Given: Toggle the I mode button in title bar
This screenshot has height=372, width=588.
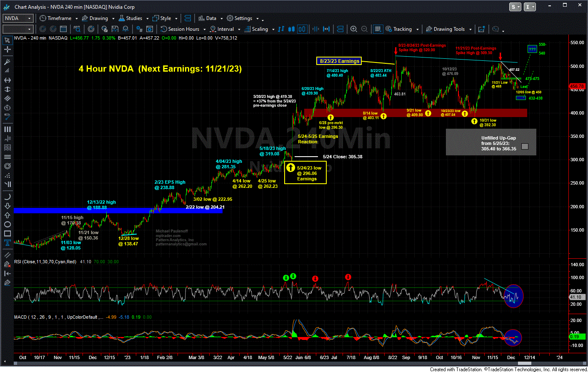Looking at the screenshot, I should 530,7.
